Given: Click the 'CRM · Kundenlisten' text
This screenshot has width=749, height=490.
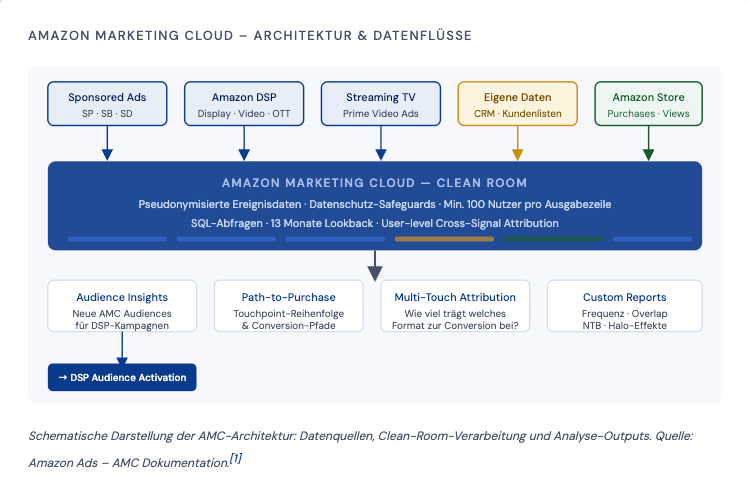Looking at the screenshot, I should coord(518,114).
